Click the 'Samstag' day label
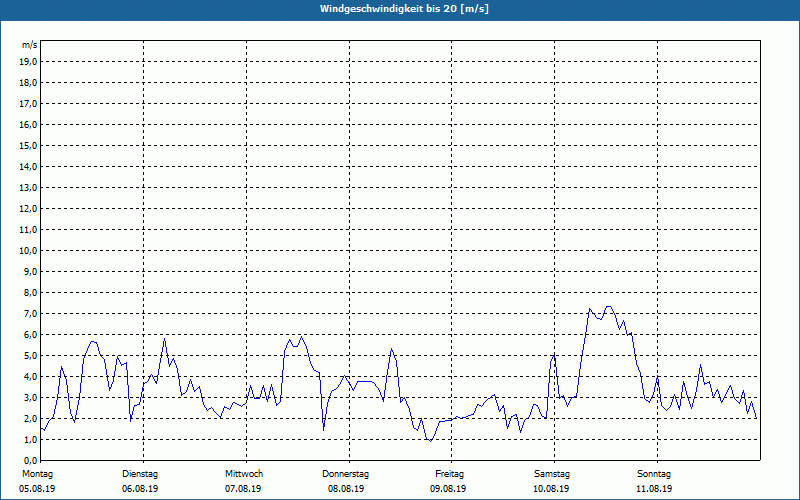The width and height of the screenshot is (800, 500). pos(552,474)
